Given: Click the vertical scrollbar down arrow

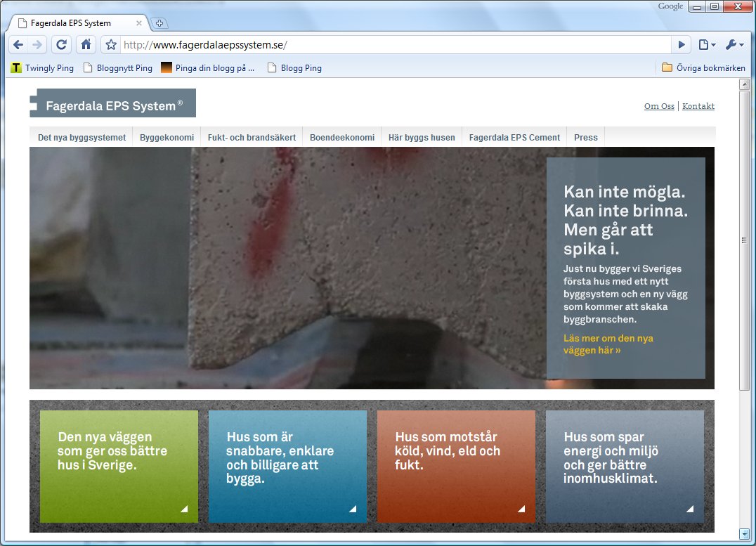Looking at the screenshot, I should tap(744, 533).
